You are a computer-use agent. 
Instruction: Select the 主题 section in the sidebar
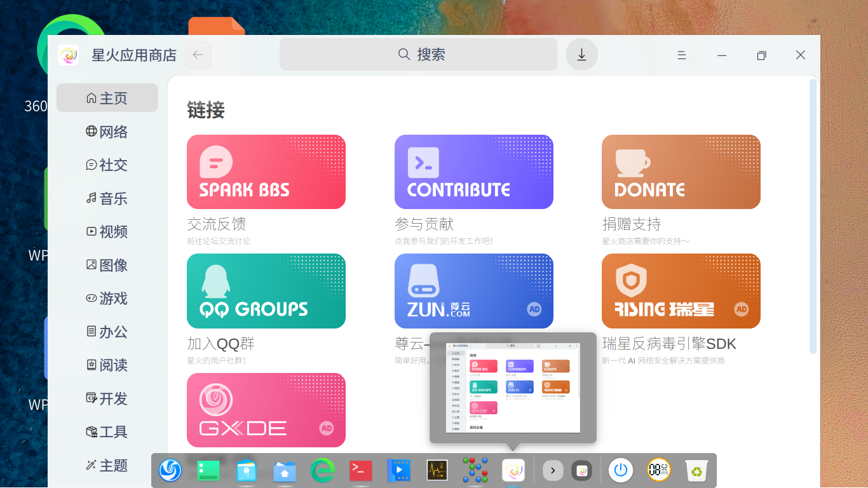107,465
